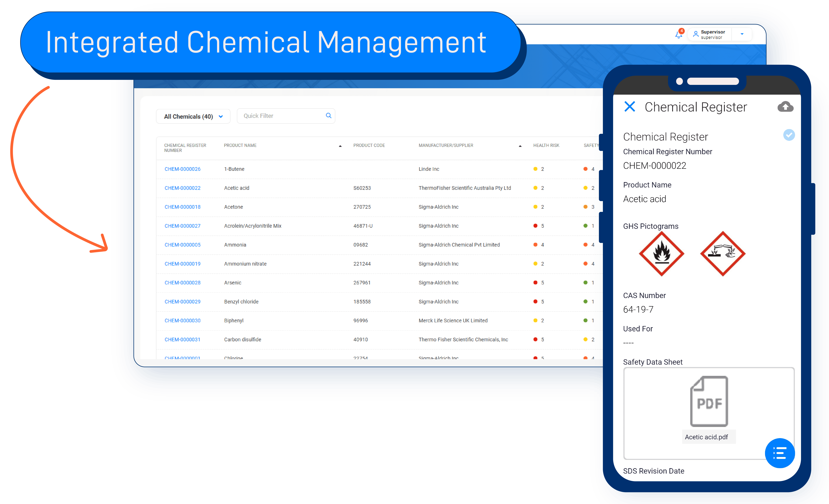
Task: Click the green safety dot for Biphenyl
Action: pyautogui.click(x=585, y=320)
